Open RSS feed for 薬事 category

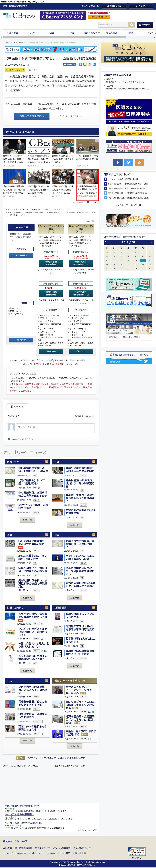(47, 535)
